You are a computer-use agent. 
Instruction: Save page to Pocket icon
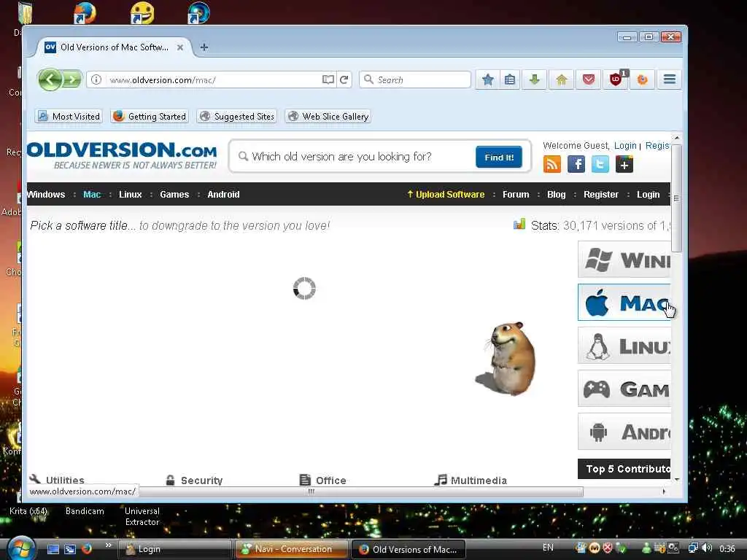click(589, 79)
